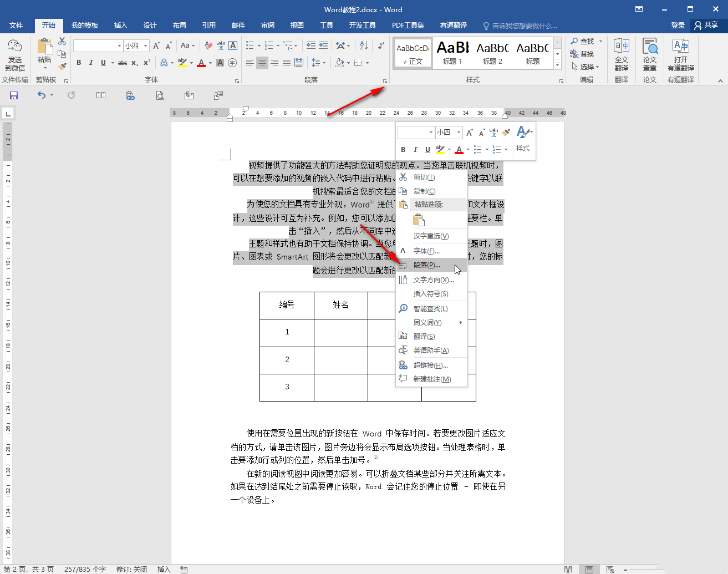Click the Paper Check icon
This screenshot has height=574, width=728.
click(650, 55)
